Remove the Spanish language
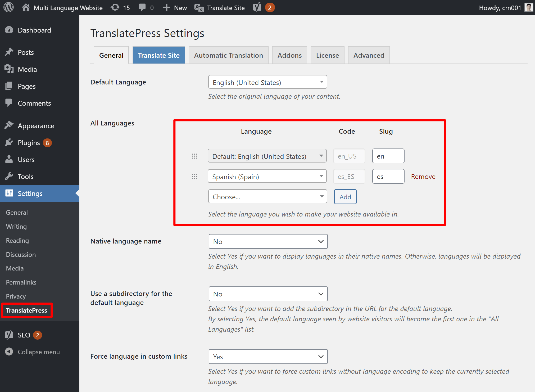The image size is (535, 392). 423,177
